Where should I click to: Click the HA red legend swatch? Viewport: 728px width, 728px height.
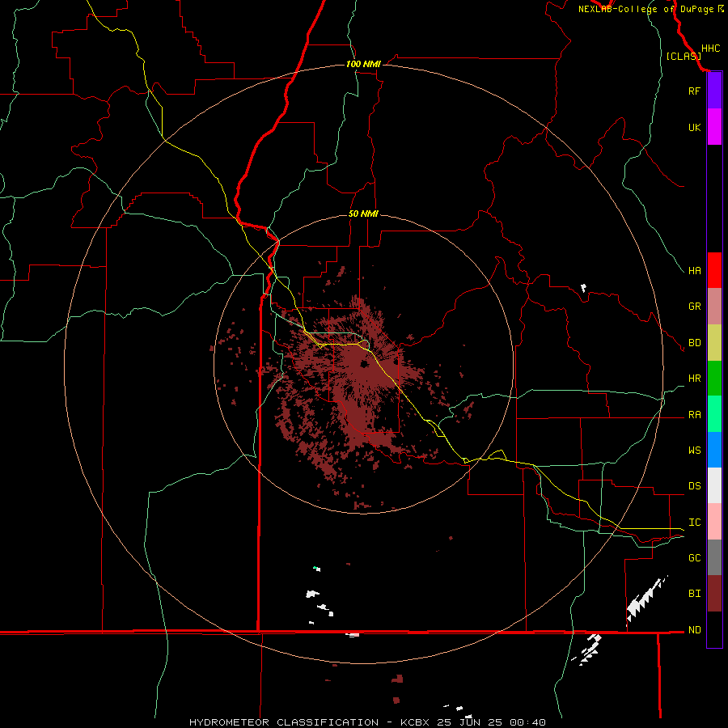714,270
